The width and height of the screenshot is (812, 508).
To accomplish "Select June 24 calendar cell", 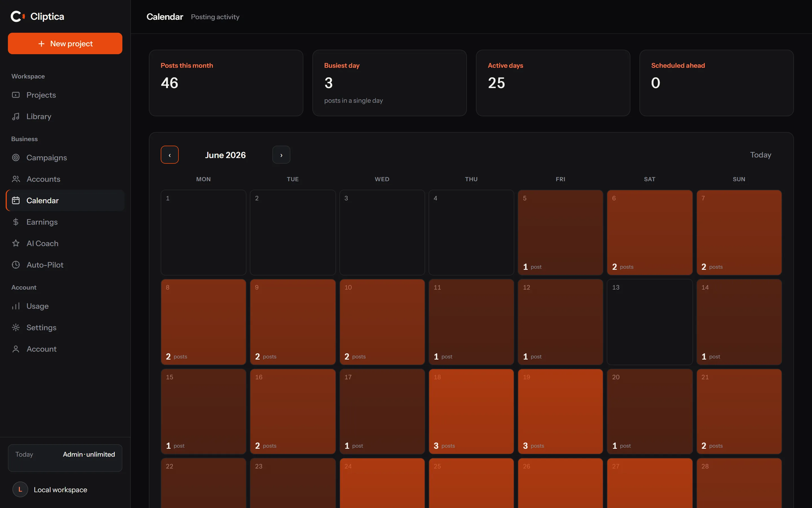I will point(382,483).
